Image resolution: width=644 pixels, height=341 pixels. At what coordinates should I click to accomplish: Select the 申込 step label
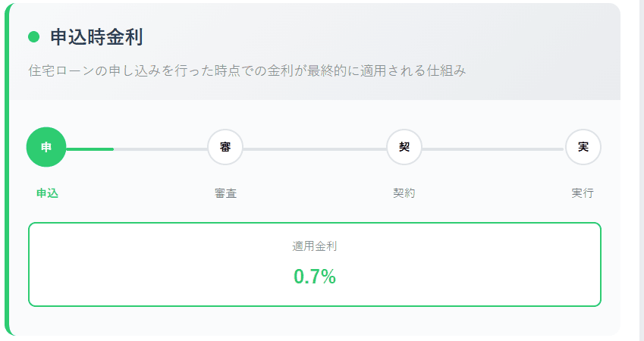47,193
